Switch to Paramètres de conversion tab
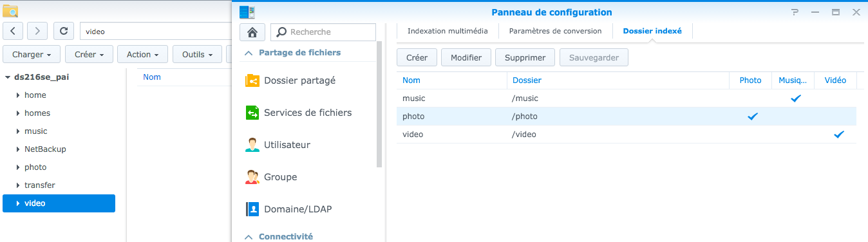868x242 pixels. (x=555, y=31)
